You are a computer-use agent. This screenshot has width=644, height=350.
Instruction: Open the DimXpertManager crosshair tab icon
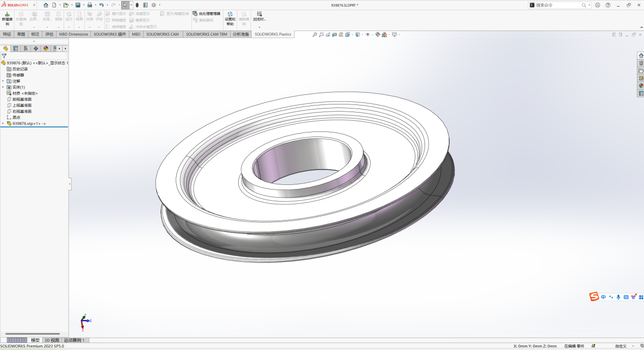coord(36,48)
